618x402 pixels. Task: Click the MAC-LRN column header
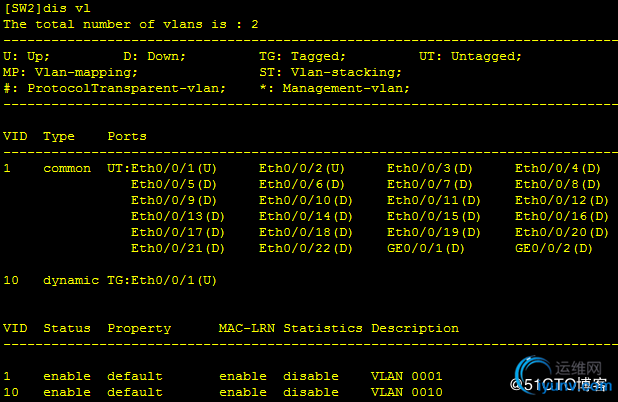click(247, 328)
